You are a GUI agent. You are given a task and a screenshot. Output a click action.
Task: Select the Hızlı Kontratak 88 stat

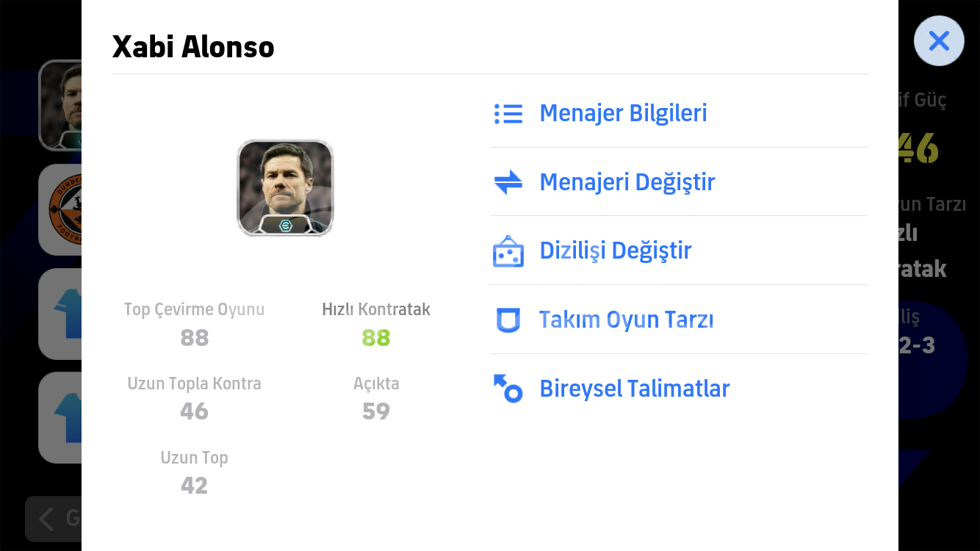point(376,324)
